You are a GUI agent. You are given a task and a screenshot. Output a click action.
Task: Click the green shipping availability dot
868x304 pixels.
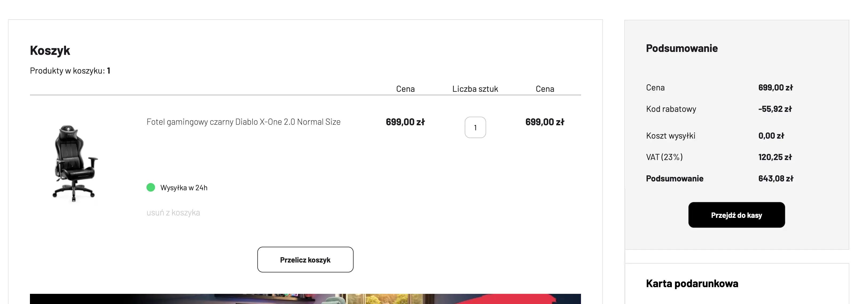[x=151, y=188]
